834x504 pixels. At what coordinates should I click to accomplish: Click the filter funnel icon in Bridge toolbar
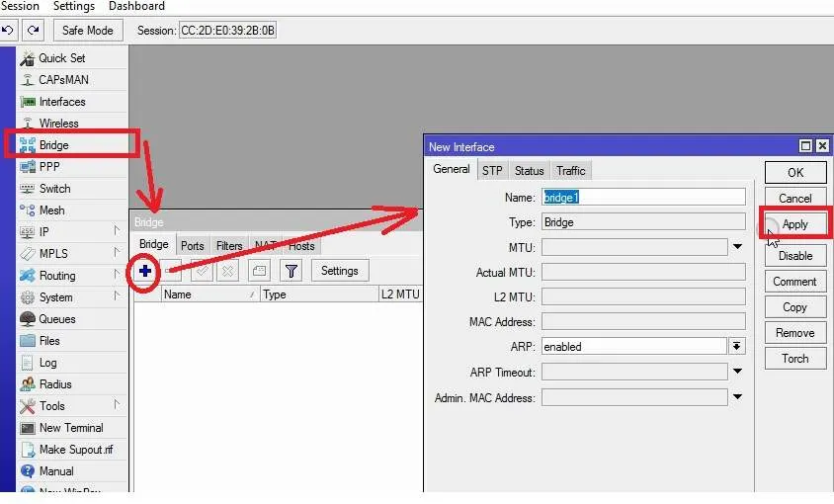(x=291, y=270)
